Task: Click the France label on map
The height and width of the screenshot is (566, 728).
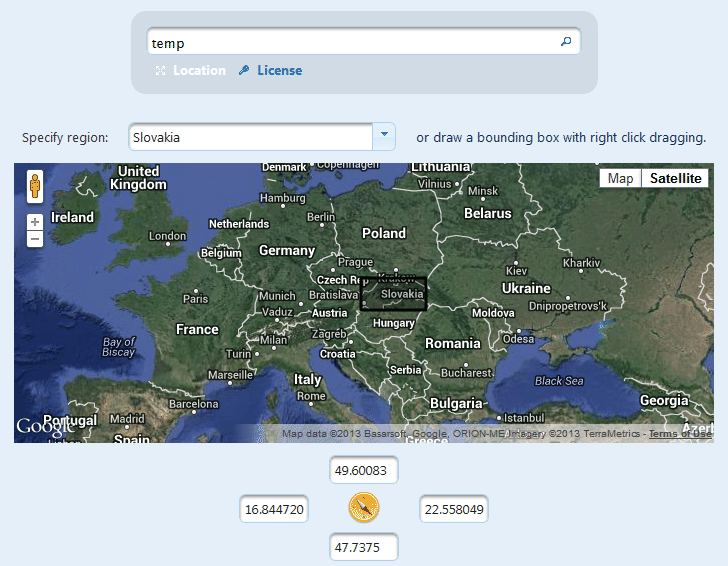Action: (x=197, y=329)
